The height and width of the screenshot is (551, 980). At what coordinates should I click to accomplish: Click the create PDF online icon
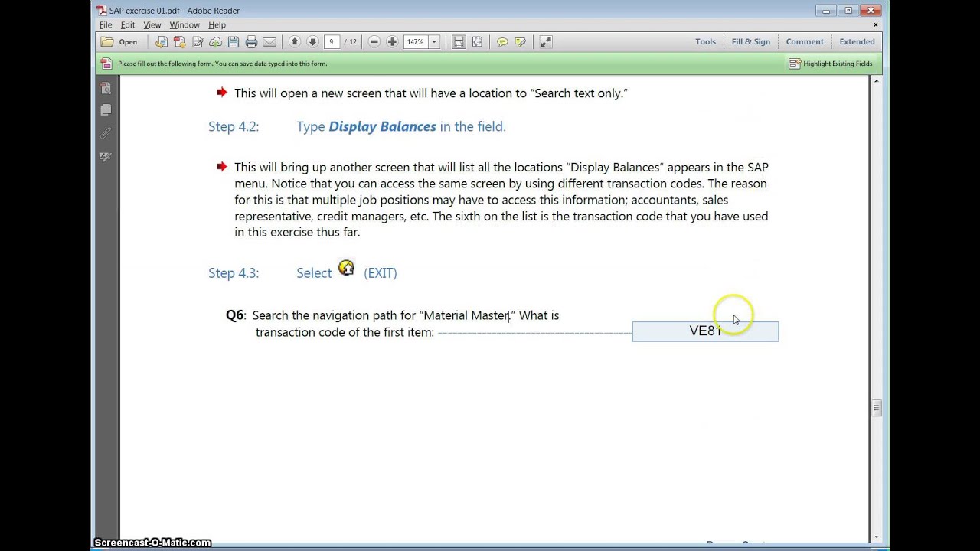(179, 42)
